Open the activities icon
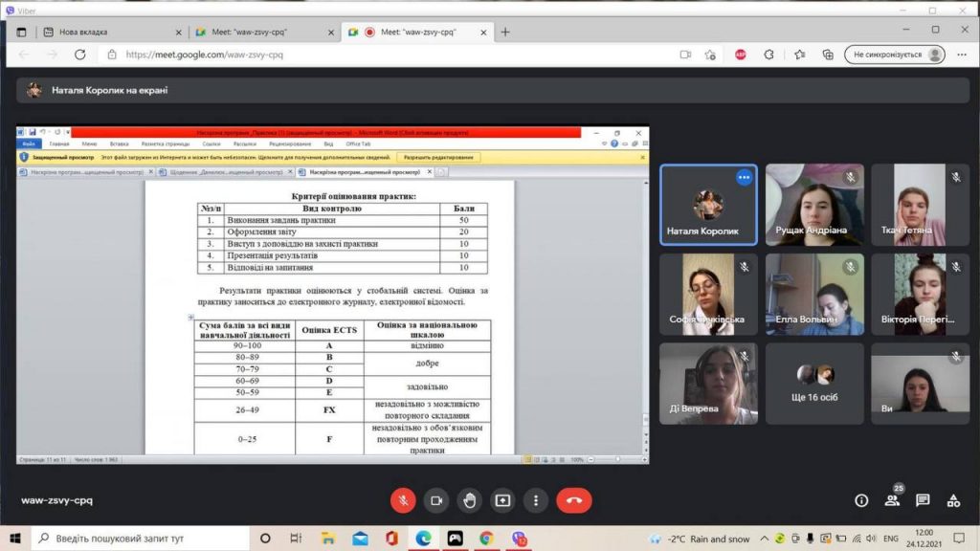 pos(953,500)
